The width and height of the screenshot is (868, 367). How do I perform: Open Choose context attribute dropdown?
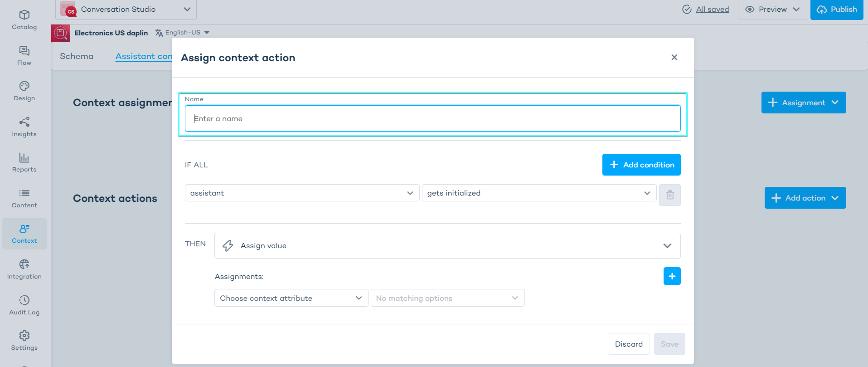tap(291, 298)
